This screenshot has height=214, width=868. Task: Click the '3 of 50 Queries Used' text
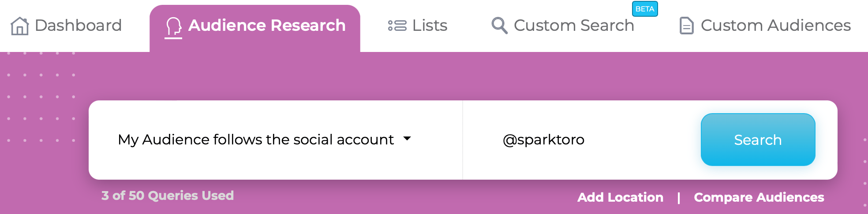[168, 196]
